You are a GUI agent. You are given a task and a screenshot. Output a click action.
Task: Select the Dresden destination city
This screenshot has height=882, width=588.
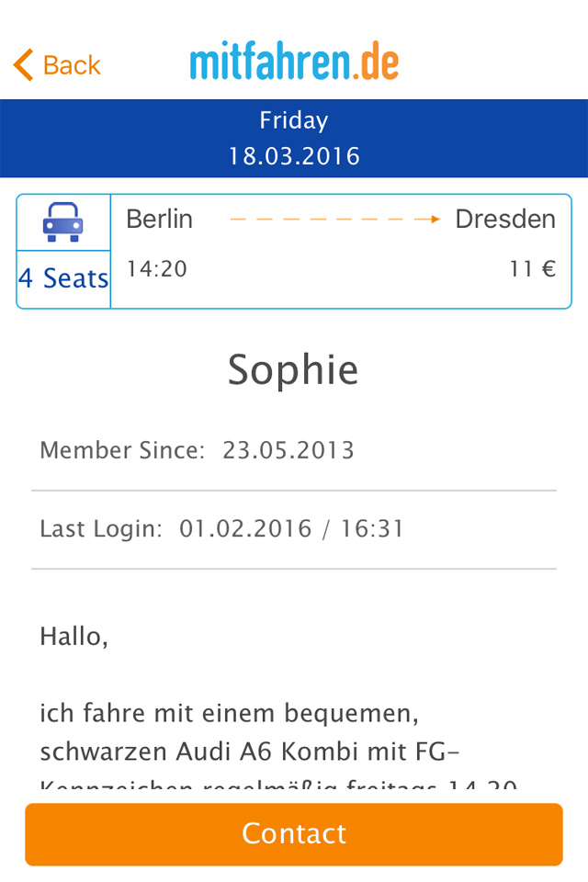click(505, 219)
